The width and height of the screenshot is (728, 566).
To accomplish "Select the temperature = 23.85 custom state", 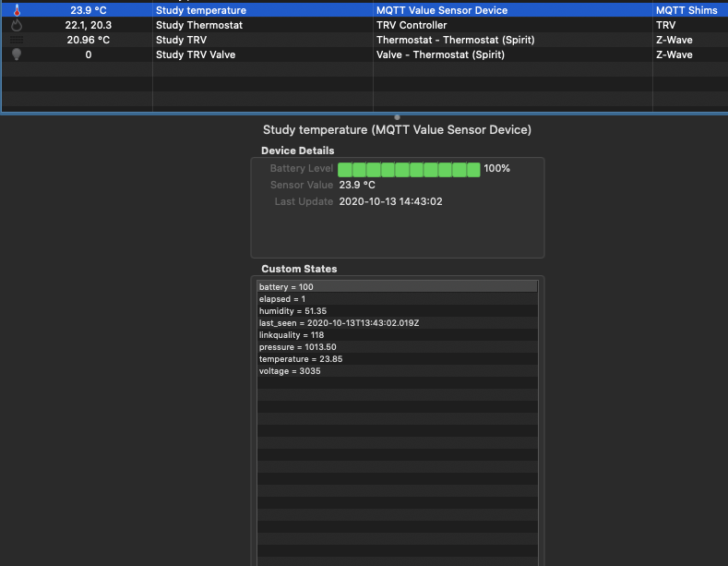I will (x=398, y=359).
